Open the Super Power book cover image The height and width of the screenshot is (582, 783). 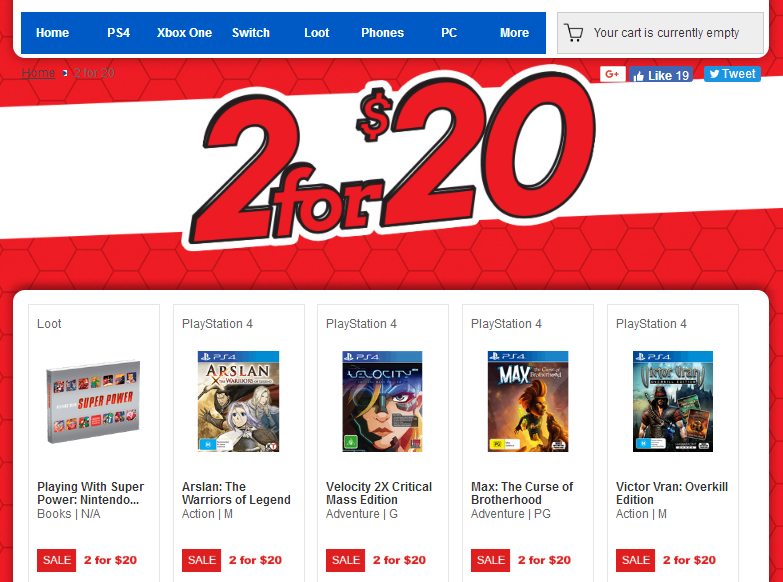(x=93, y=402)
